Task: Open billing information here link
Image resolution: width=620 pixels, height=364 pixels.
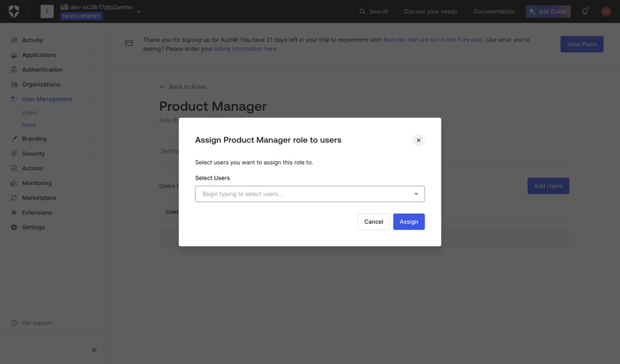Action: click(x=245, y=49)
